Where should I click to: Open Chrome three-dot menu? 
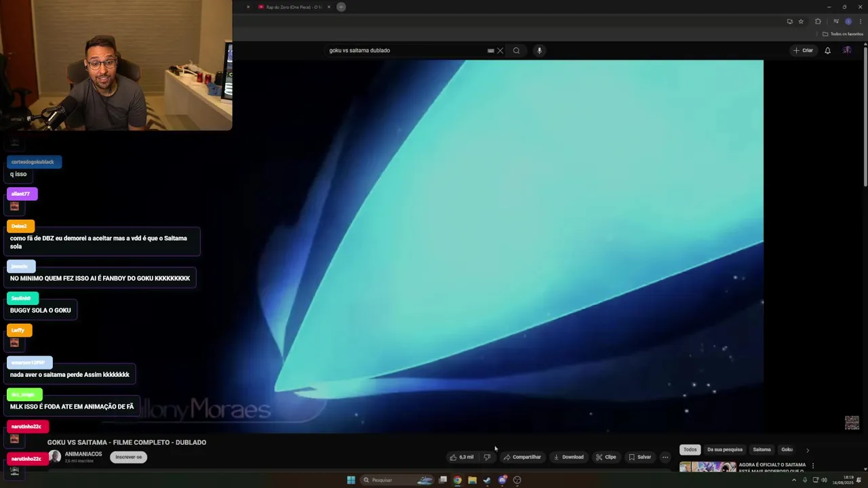[860, 22]
